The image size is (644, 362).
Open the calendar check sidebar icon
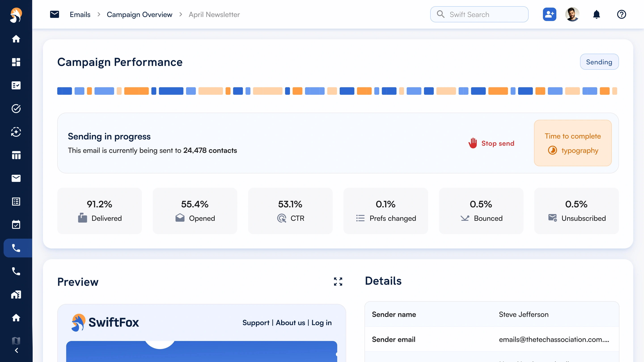(x=16, y=225)
